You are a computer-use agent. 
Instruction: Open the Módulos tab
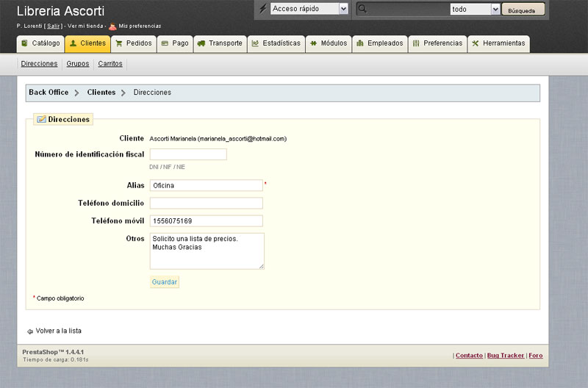(x=329, y=43)
